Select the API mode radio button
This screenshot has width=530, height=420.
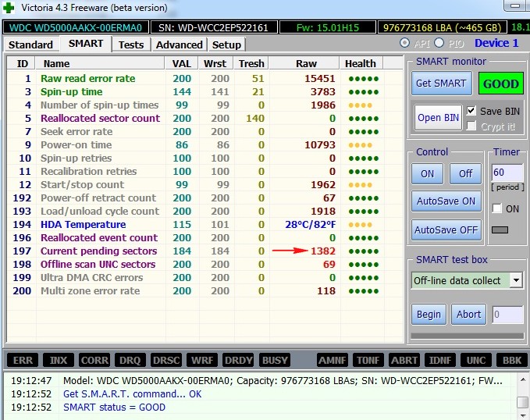[404, 43]
